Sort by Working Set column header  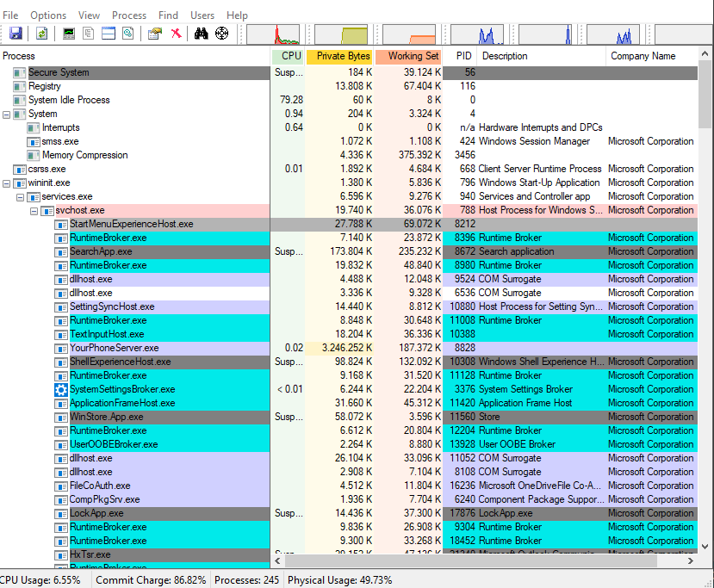408,56
